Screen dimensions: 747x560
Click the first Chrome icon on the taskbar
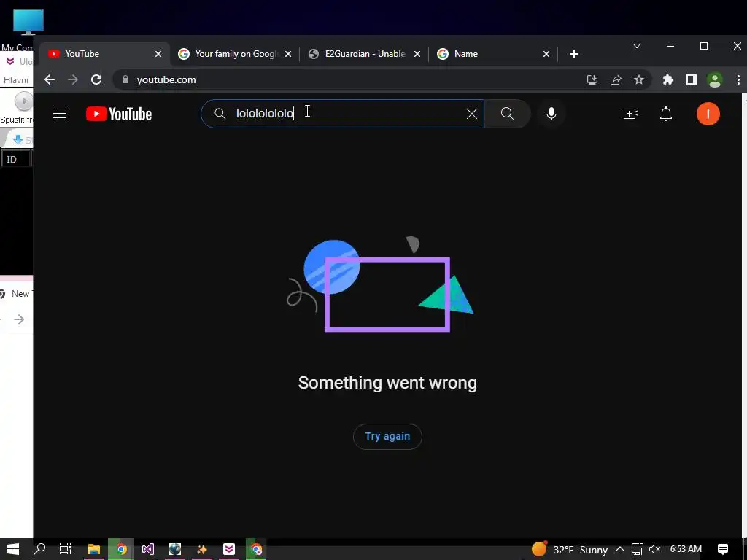tap(121, 549)
